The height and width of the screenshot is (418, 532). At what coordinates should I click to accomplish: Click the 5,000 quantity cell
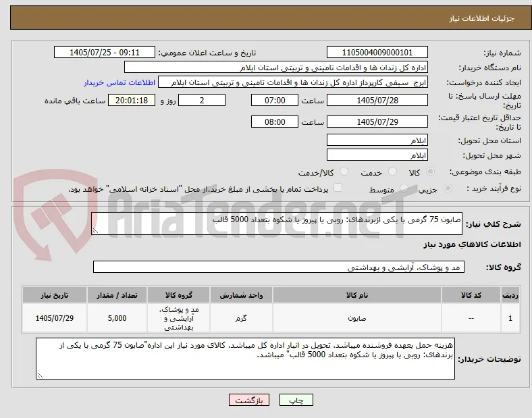click(117, 318)
